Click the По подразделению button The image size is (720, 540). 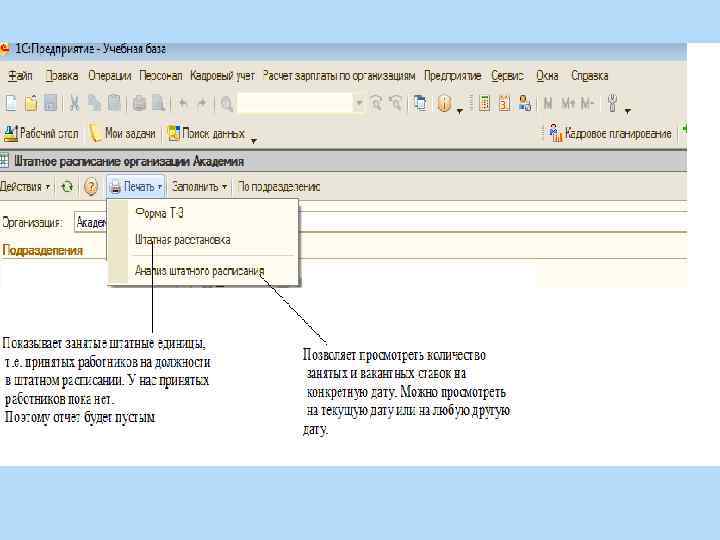(279, 187)
